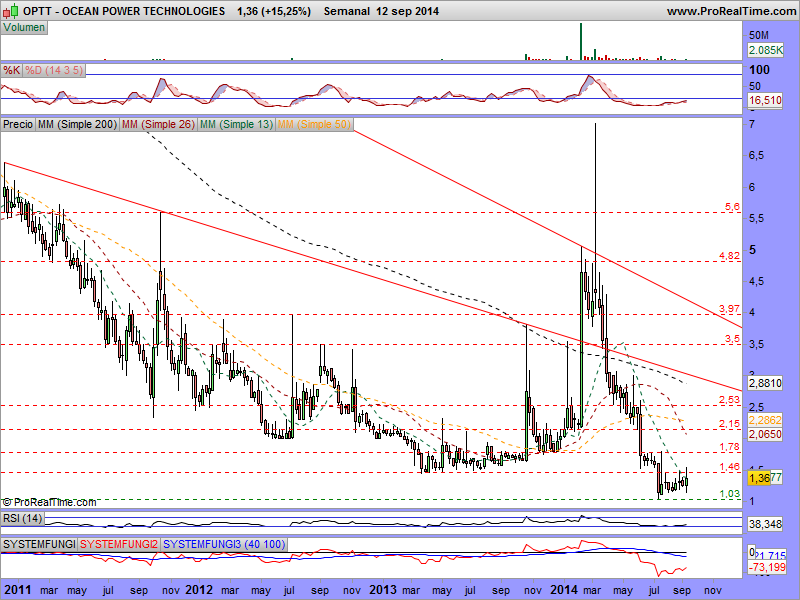Click the SYSTEMFUNGI indicator label
The height and width of the screenshot is (600, 800).
click(39, 544)
